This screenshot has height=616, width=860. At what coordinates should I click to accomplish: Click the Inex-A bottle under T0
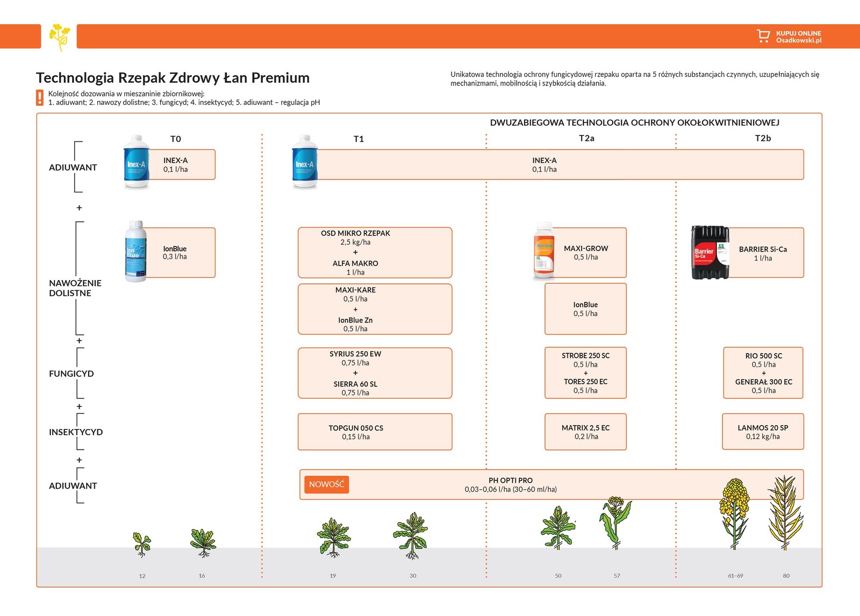(137, 162)
